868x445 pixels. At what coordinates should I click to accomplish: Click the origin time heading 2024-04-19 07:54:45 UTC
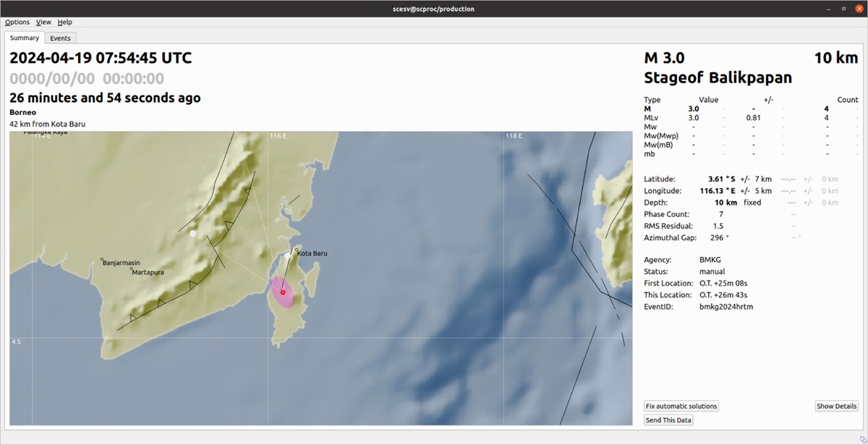(101, 58)
